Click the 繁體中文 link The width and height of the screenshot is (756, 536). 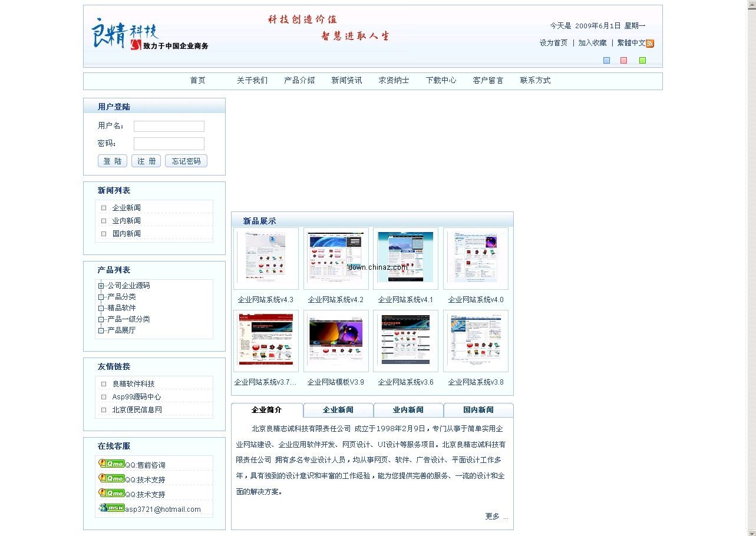click(632, 43)
